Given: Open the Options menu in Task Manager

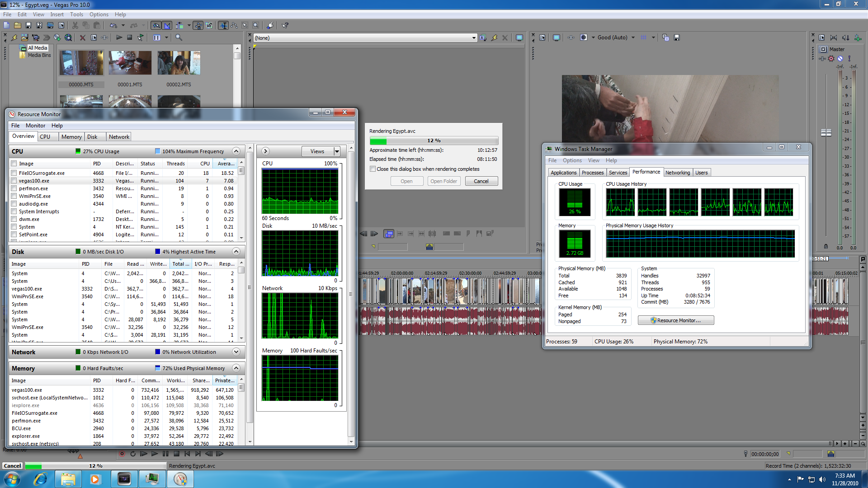Looking at the screenshot, I should [572, 160].
